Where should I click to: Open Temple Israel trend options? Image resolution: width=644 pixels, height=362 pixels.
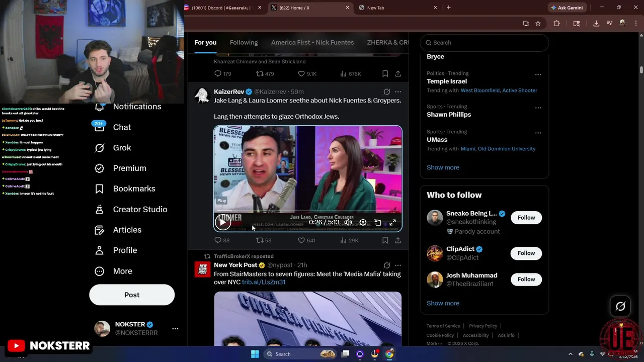point(538,74)
